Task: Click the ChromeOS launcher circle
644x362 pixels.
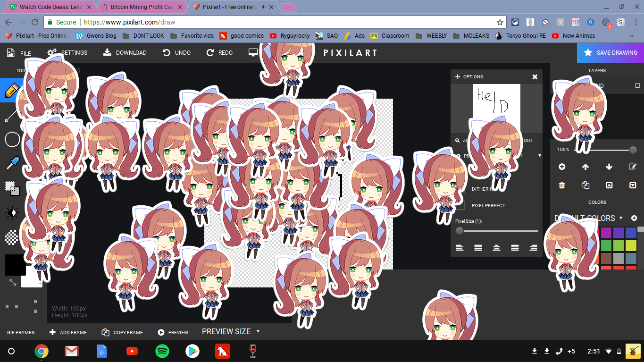Action: [12, 351]
